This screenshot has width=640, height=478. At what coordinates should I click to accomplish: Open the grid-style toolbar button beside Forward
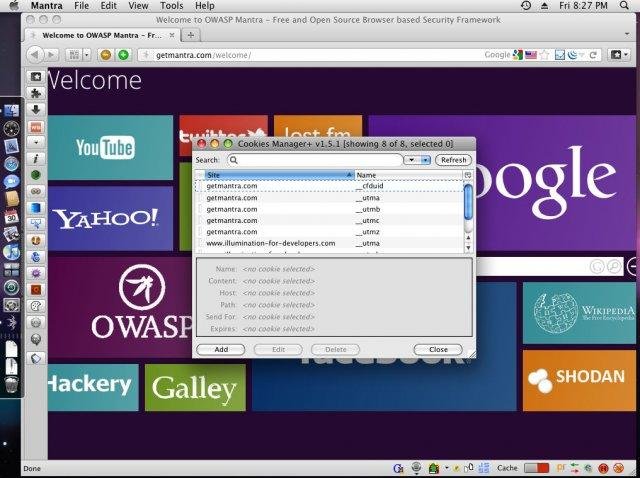[74, 55]
